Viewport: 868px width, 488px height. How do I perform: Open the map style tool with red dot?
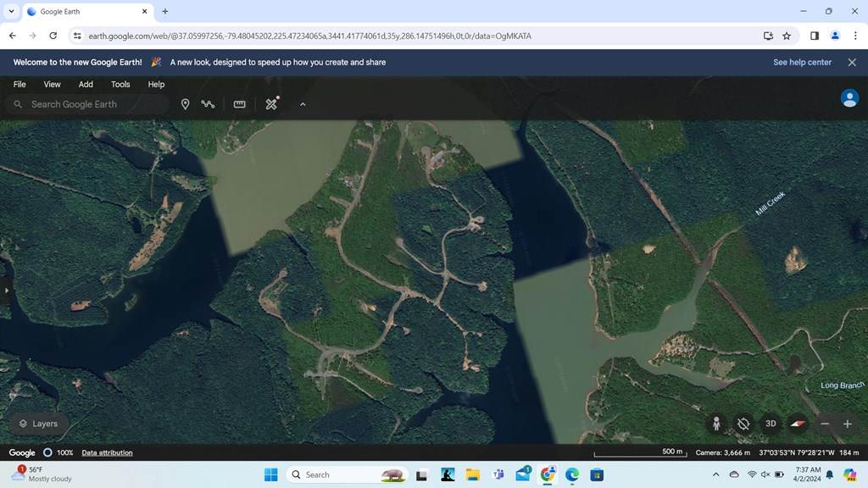[271, 104]
